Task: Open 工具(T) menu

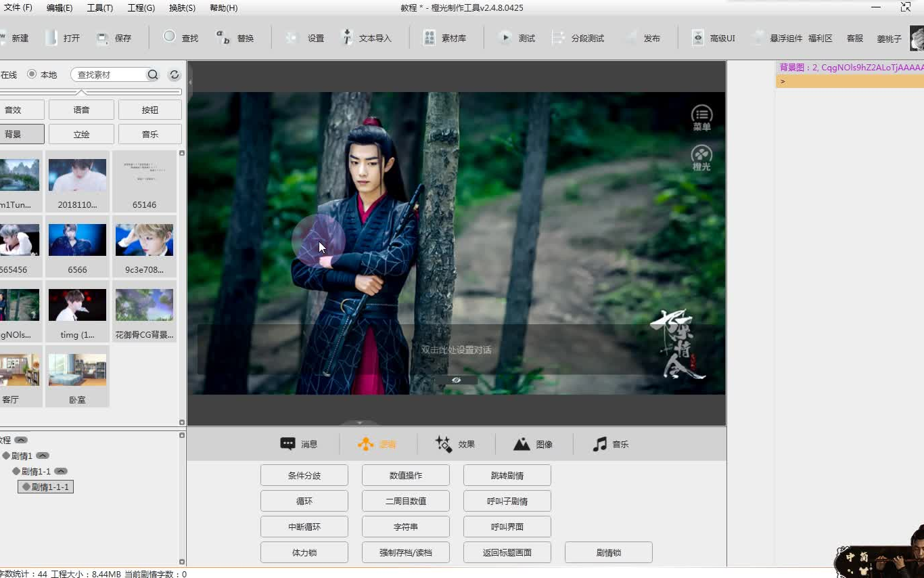Action: click(x=100, y=7)
